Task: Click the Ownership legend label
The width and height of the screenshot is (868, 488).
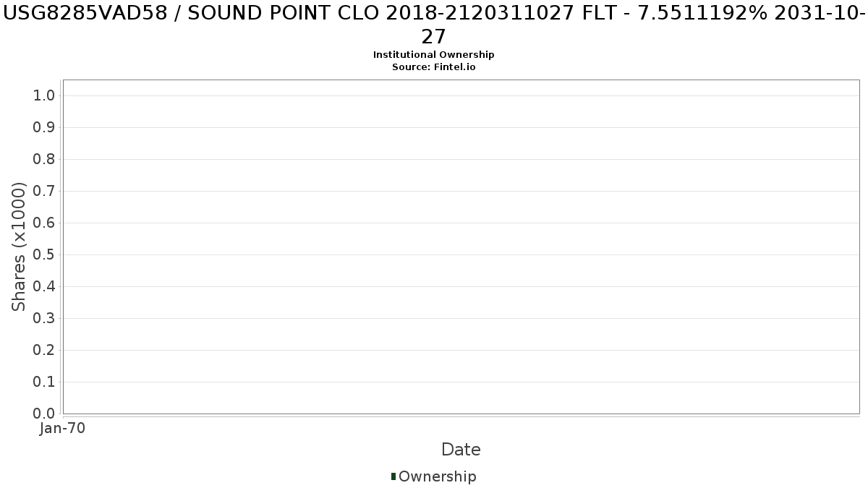Action: (x=438, y=476)
